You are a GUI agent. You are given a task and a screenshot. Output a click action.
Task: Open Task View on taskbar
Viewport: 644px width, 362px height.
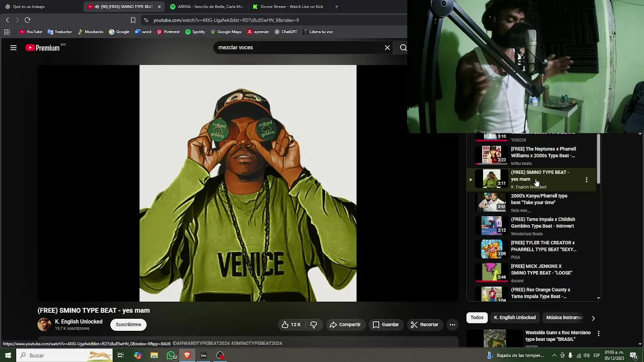121,355
